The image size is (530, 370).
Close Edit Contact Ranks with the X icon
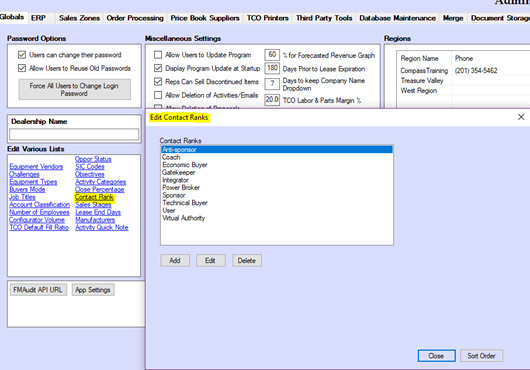point(521,117)
